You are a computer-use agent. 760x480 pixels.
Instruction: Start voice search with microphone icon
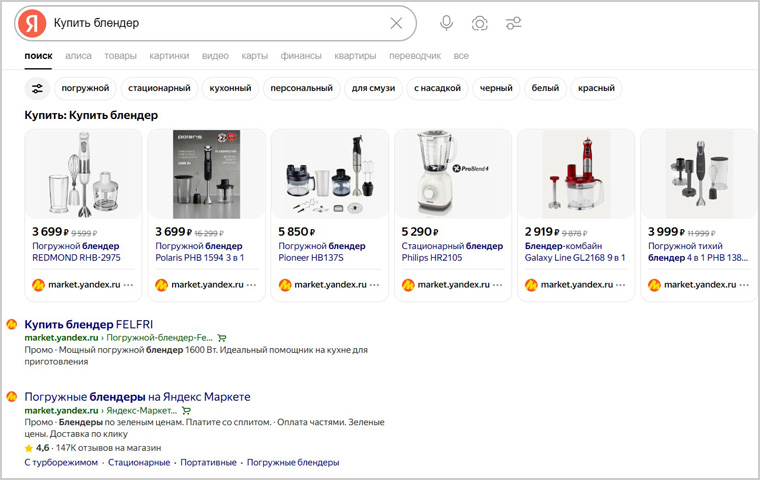click(446, 23)
